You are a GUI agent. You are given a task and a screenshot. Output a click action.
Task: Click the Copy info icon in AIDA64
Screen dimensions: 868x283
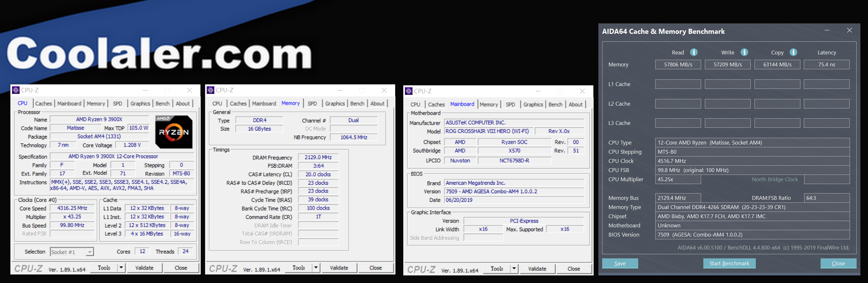793,52
